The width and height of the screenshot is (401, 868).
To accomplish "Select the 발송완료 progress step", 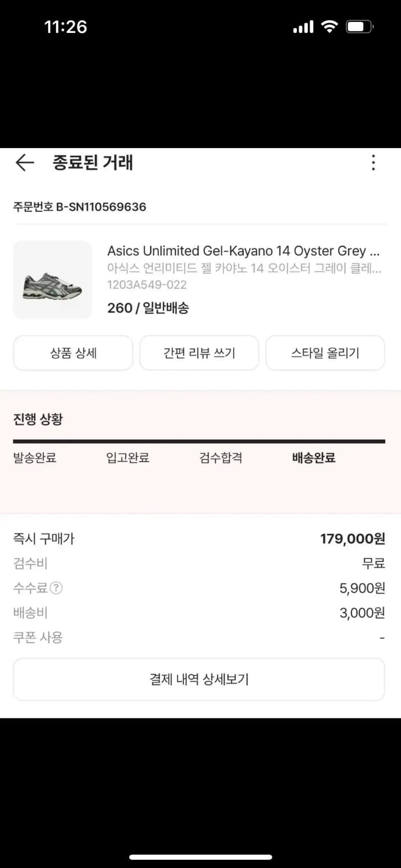I will click(35, 458).
